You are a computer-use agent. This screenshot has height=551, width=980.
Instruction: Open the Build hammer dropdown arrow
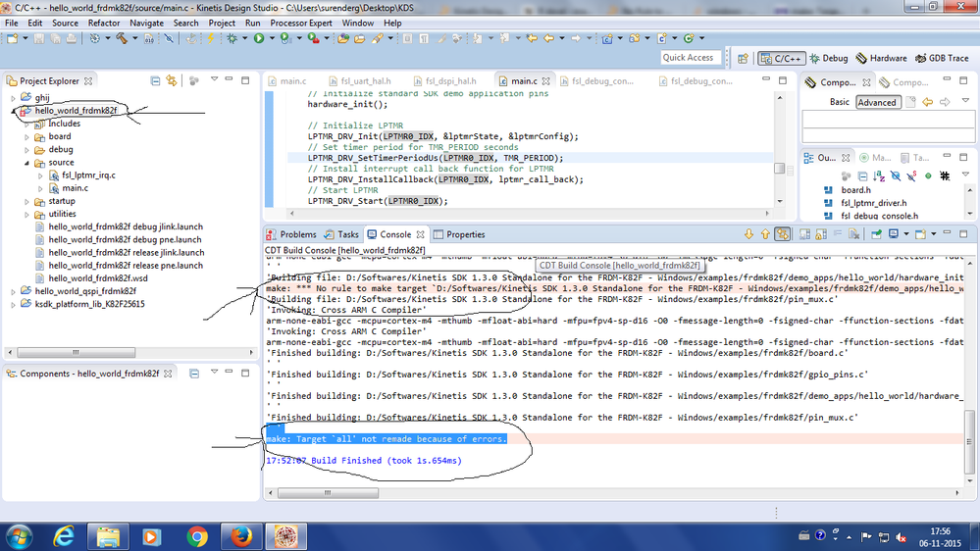click(x=134, y=39)
